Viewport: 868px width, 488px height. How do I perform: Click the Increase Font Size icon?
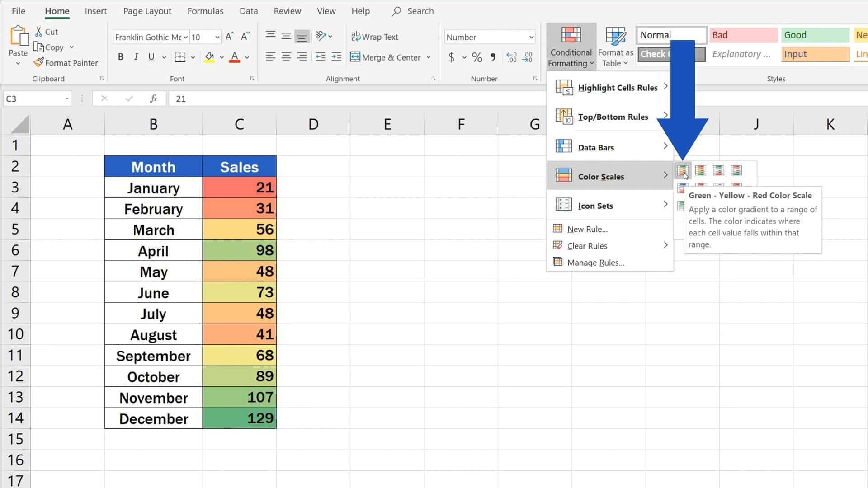tap(230, 37)
